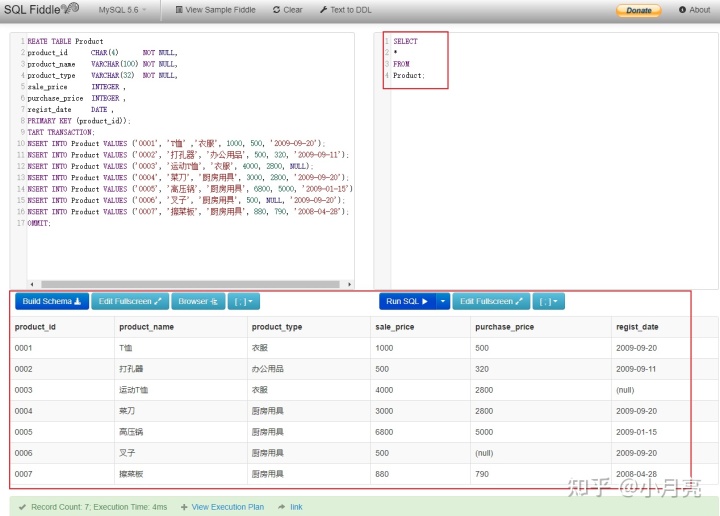Open query panel terminator dropdown

click(x=549, y=301)
